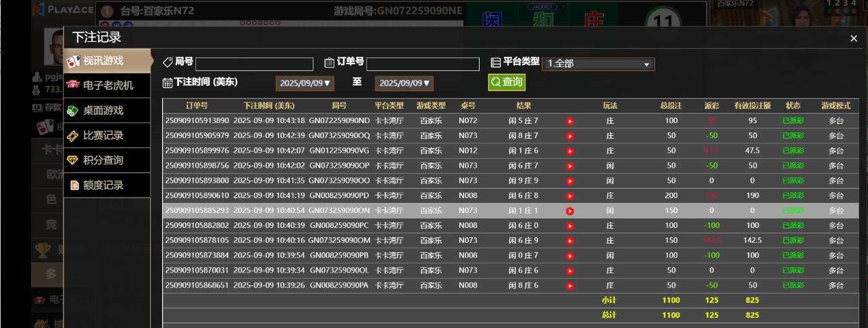Play replay for order 250909105890610
The height and width of the screenshot is (328, 868).
[569, 196]
